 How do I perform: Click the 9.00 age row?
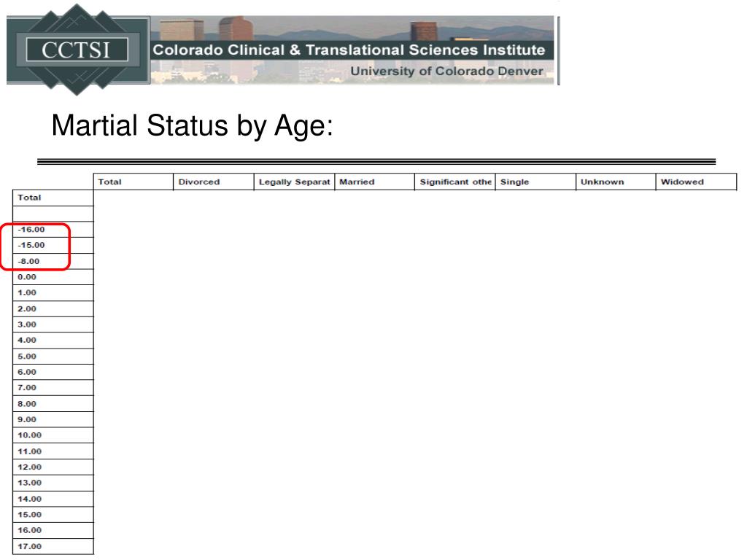point(53,419)
